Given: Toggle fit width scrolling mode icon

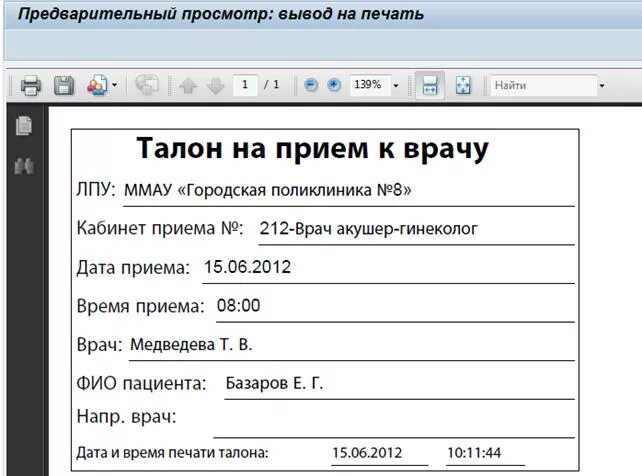Looking at the screenshot, I should click(x=430, y=85).
